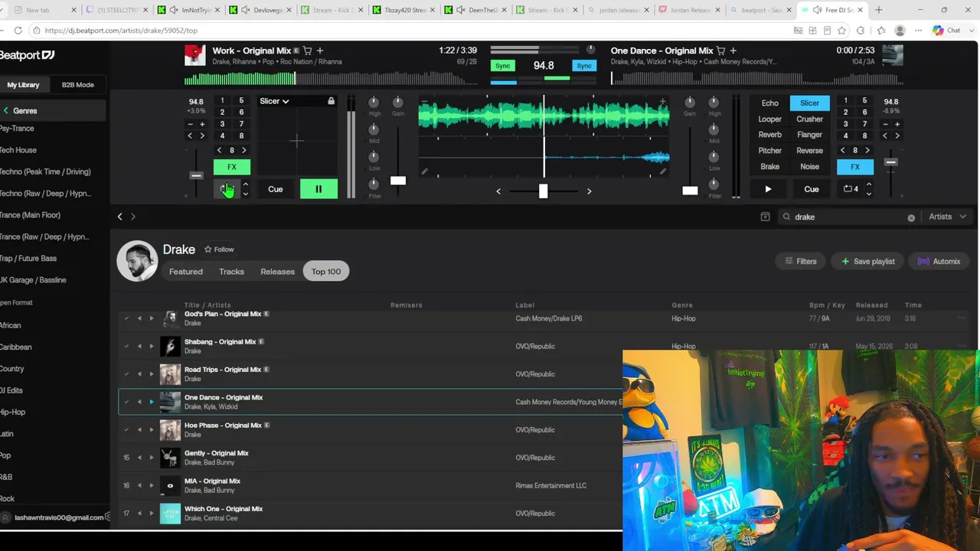Start Automix

click(x=939, y=262)
